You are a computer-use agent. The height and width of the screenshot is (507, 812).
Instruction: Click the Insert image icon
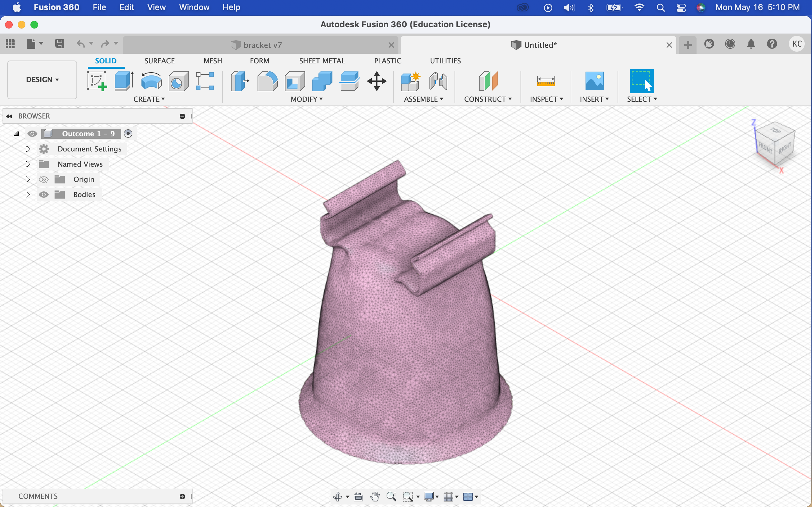click(594, 81)
